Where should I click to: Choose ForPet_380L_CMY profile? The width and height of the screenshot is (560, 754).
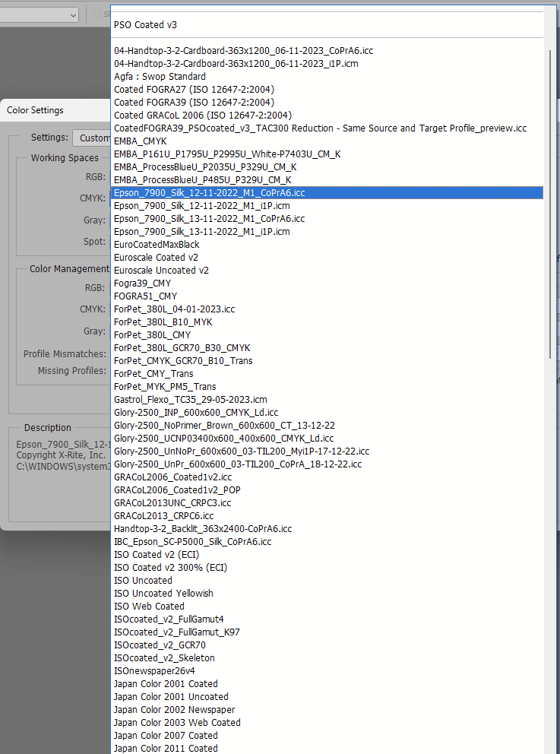(327, 335)
